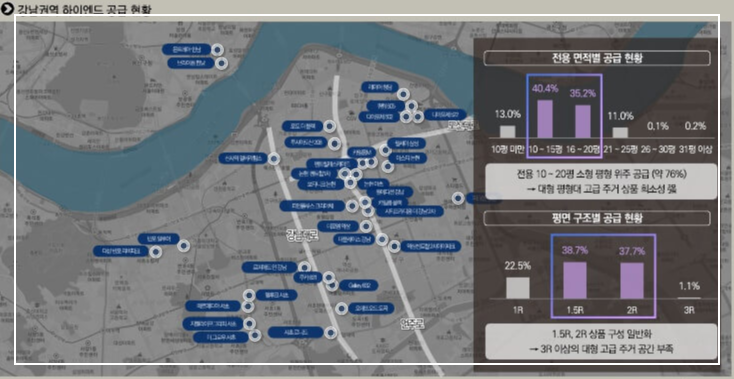Image resolution: width=734 pixels, height=379 pixels.
Task: Click the grey bar above 1R
Action: point(518,288)
